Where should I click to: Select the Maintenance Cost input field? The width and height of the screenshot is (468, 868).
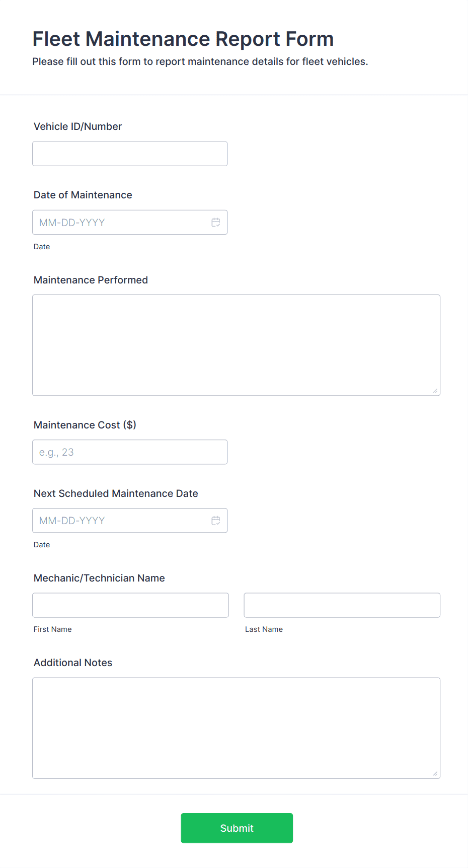(129, 452)
